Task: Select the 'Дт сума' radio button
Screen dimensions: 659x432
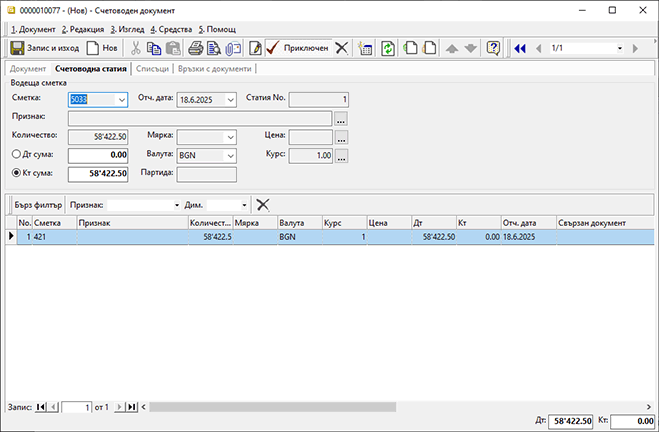Action: [x=16, y=154]
